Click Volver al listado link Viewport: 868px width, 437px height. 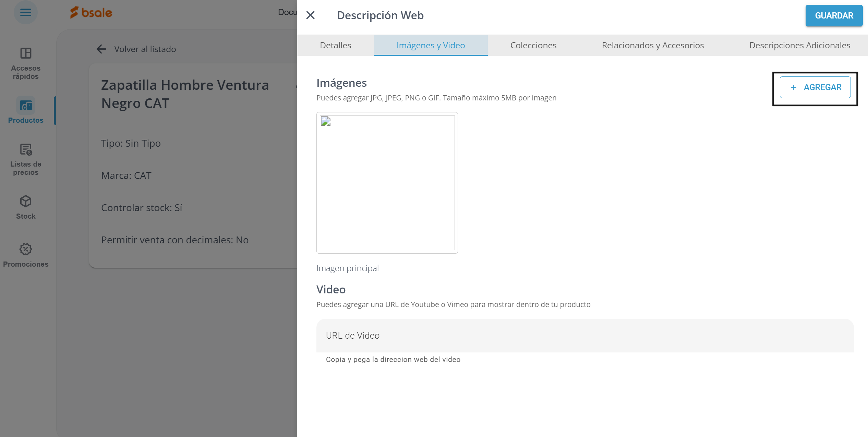145,49
